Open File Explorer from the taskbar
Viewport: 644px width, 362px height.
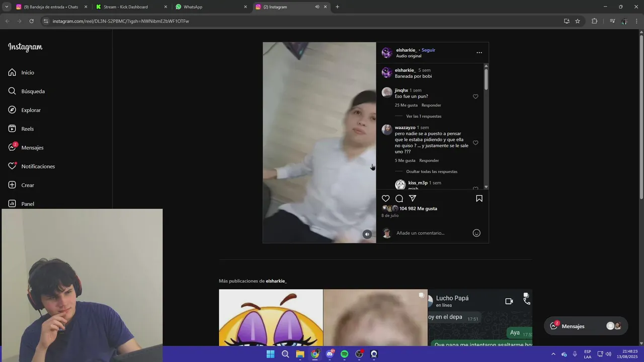(300, 354)
